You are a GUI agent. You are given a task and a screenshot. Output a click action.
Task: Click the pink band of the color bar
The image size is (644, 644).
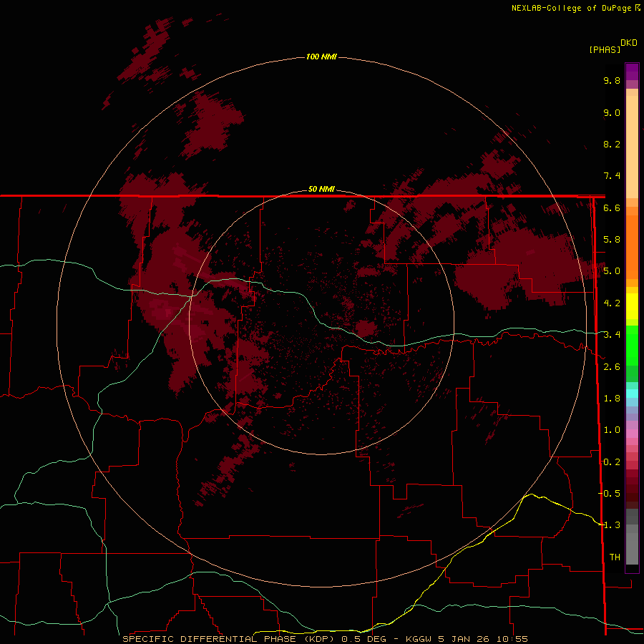pyautogui.click(x=632, y=434)
